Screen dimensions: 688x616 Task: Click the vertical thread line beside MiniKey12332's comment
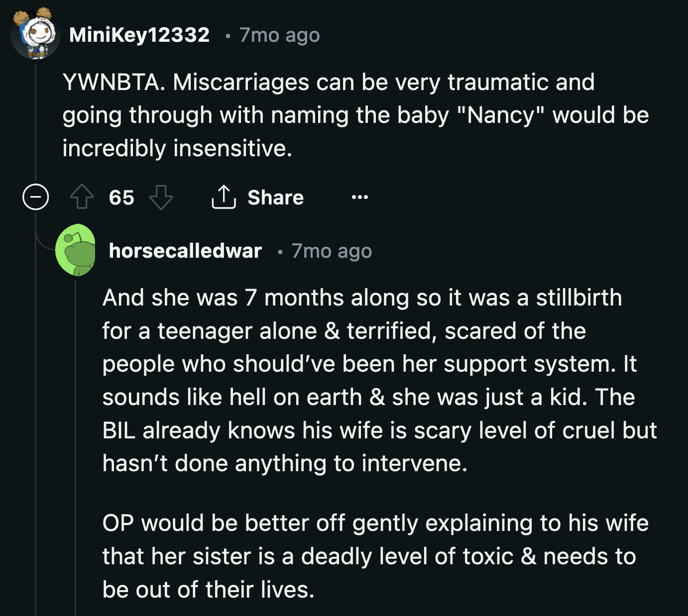[35, 124]
